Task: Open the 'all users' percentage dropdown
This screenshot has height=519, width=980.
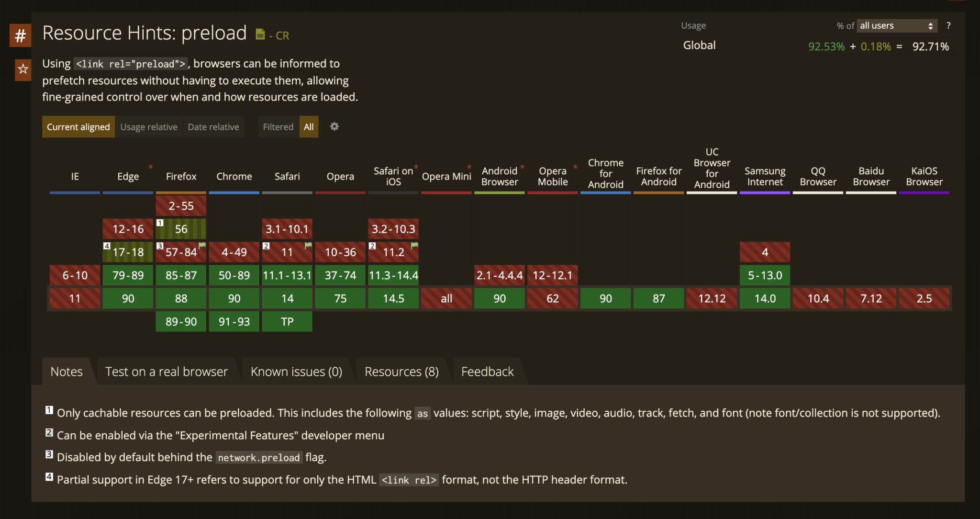Action: point(896,25)
